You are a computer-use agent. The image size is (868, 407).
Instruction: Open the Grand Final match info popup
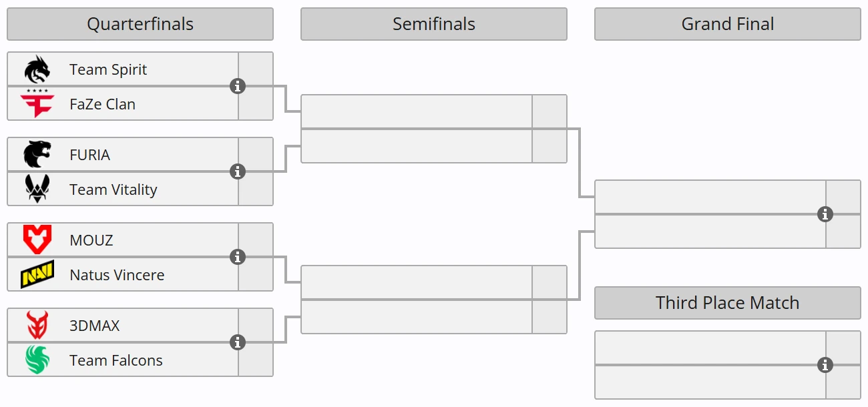click(x=825, y=214)
